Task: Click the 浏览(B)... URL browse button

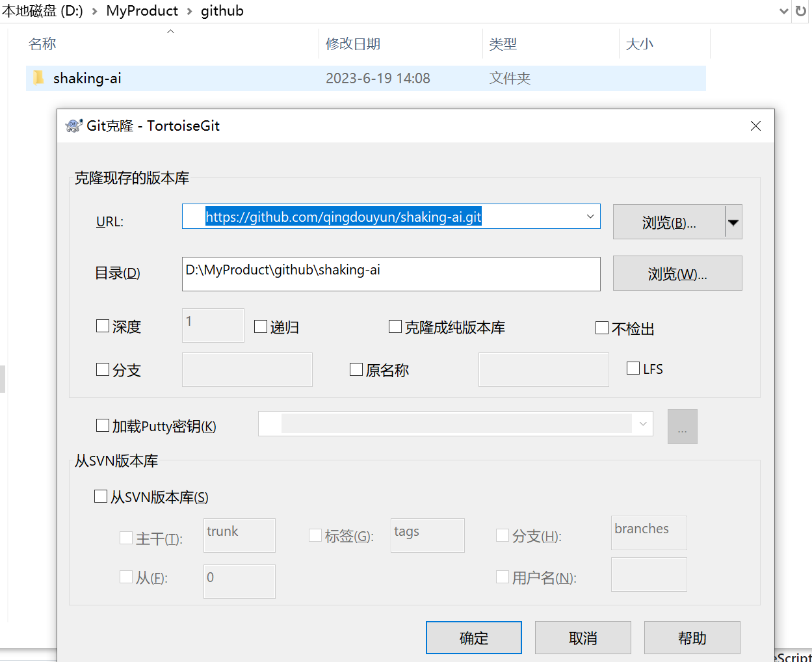Action: 669,222
